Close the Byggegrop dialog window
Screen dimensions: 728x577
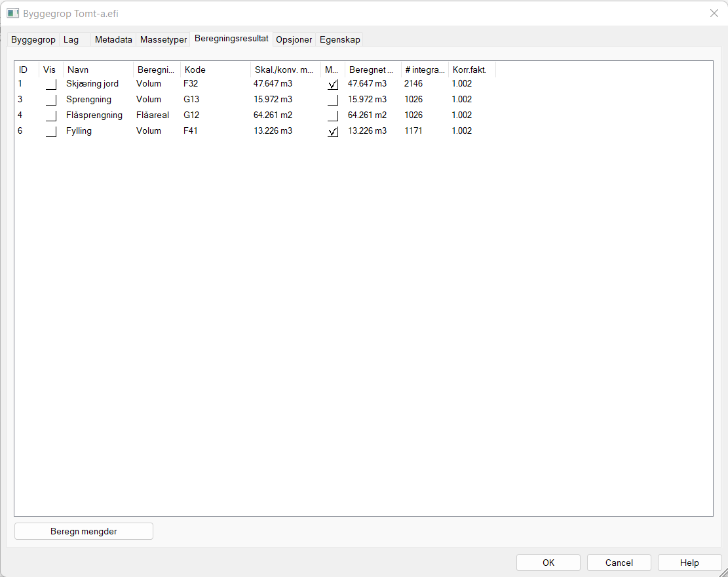tap(714, 13)
